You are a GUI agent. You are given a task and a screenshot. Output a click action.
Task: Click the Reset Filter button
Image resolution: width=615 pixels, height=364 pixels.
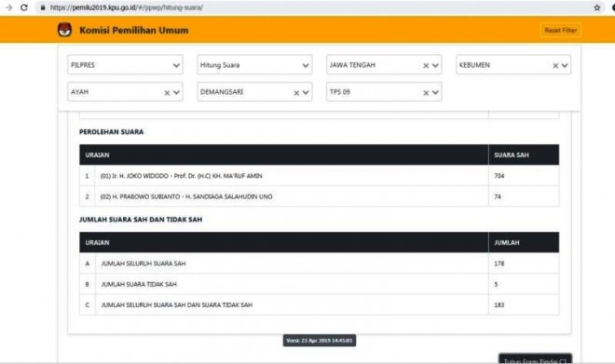[560, 30]
